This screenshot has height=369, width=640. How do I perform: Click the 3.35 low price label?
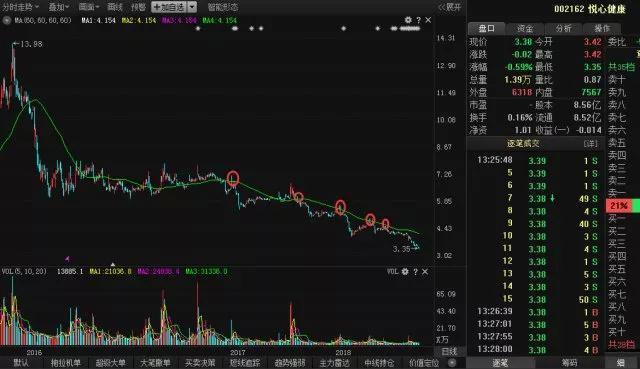tap(402, 249)
